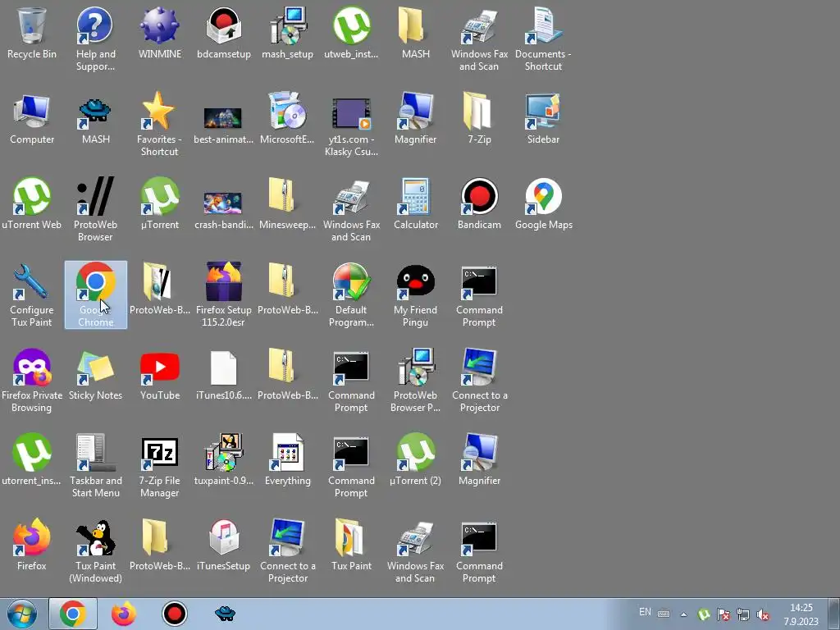Image resolution: width=840 pixels, height=630 pixels.
Task: Show hidden tray icons arrow
Action: pyautogui.click(x=683, y=614)
